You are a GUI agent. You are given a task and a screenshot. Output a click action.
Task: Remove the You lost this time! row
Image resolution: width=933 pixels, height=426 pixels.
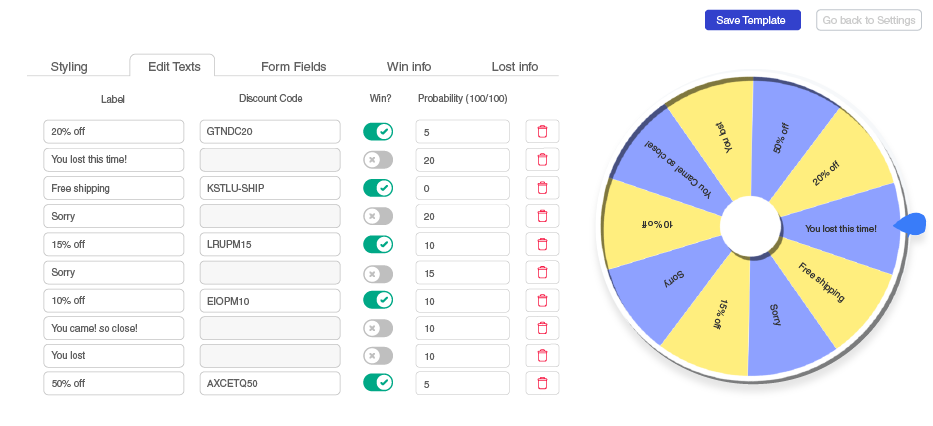[x=542, y=159]
